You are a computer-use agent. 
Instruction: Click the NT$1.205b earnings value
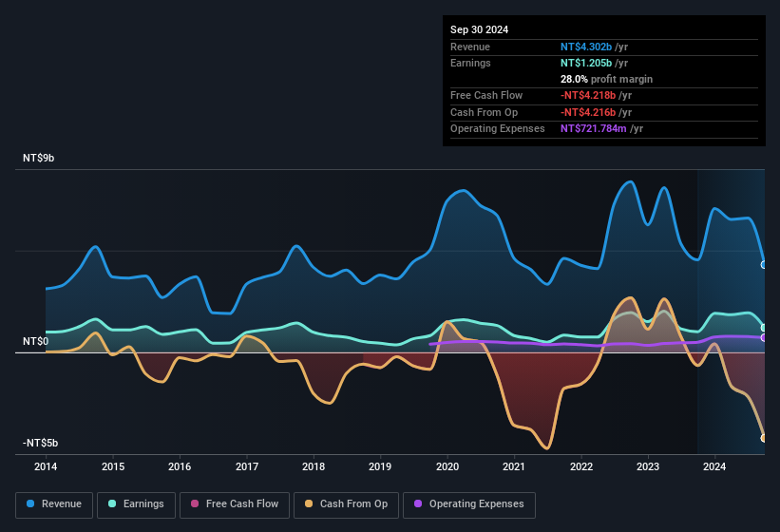[x=586, y=63]
